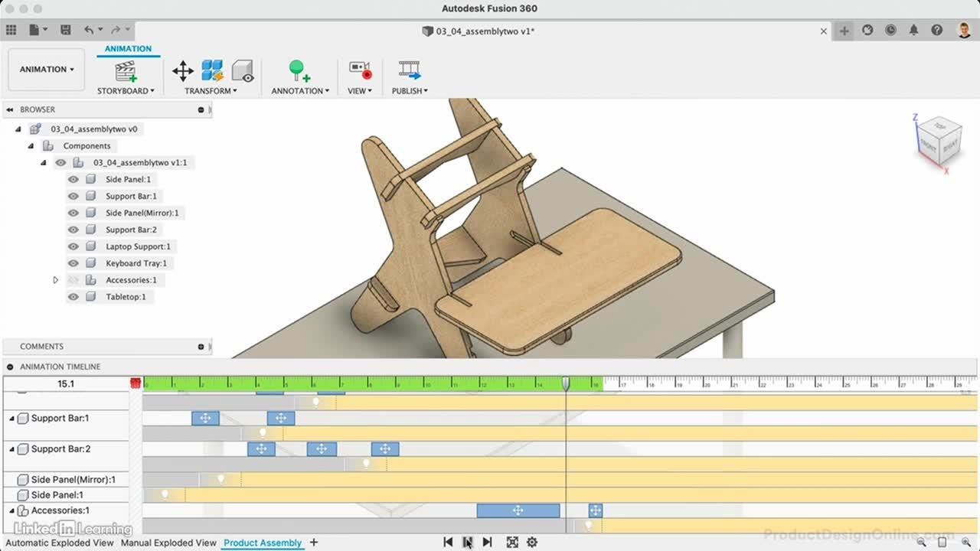Open Automatic Exploded View storyboard tab
Image resolution: width=980 pixels, height=551 pixels.
[x=60, y=543]
